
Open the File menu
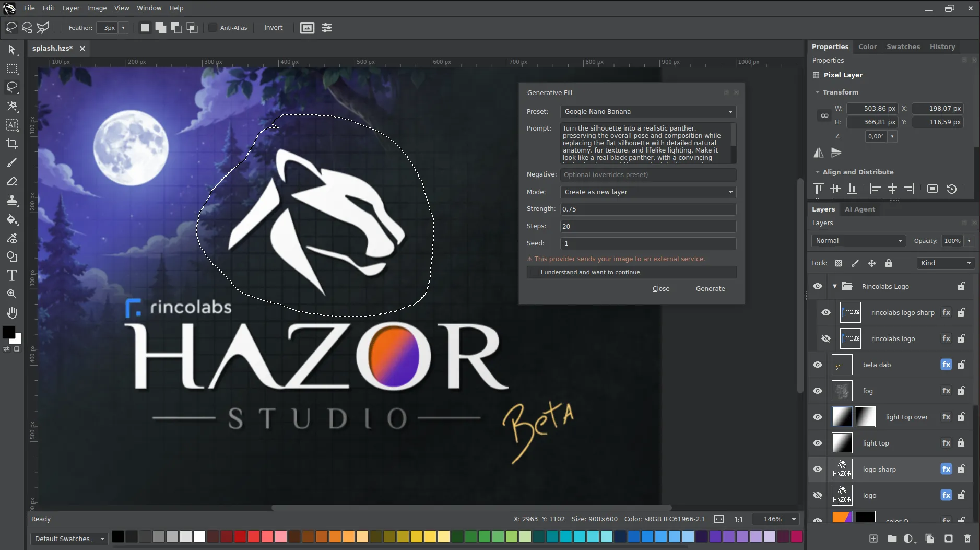(x=29, y=8)
